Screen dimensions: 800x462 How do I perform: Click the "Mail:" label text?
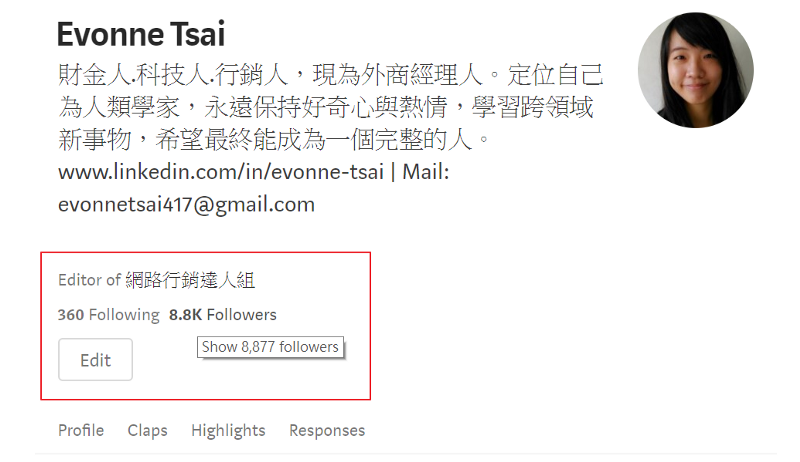(426, 172)
